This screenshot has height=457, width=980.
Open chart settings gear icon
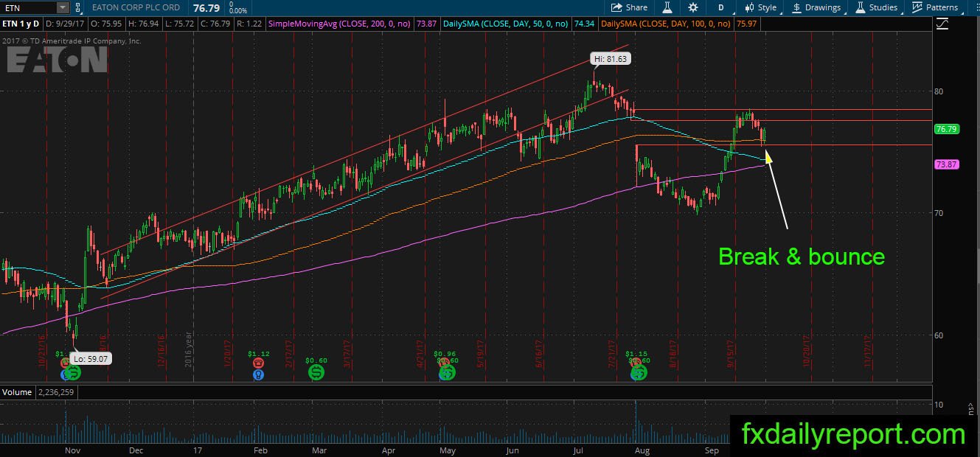[x=693, y=7]
